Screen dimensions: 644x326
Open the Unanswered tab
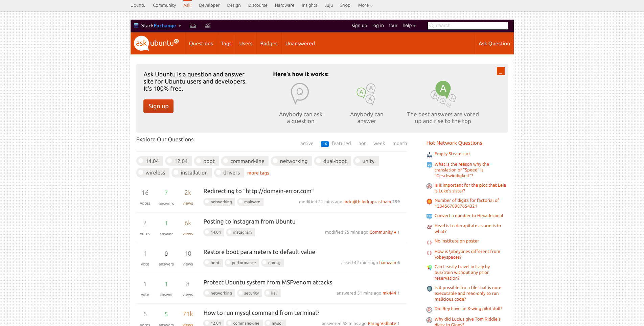pos(300,44)
